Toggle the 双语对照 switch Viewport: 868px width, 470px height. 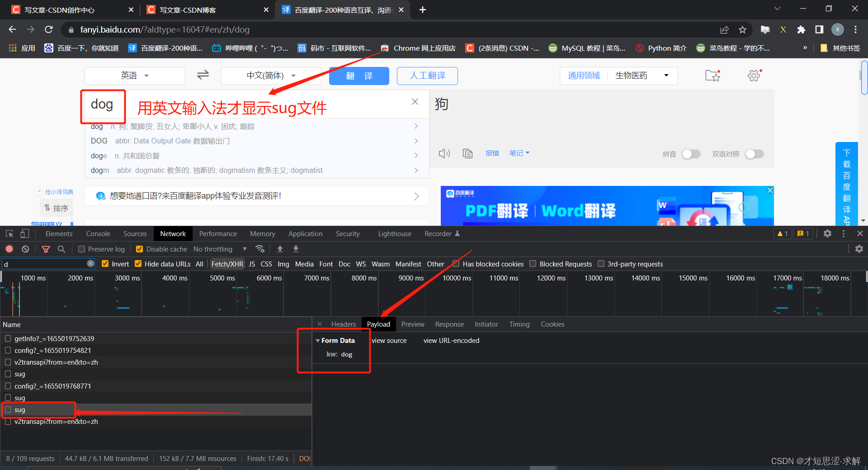tap(754, 154)
